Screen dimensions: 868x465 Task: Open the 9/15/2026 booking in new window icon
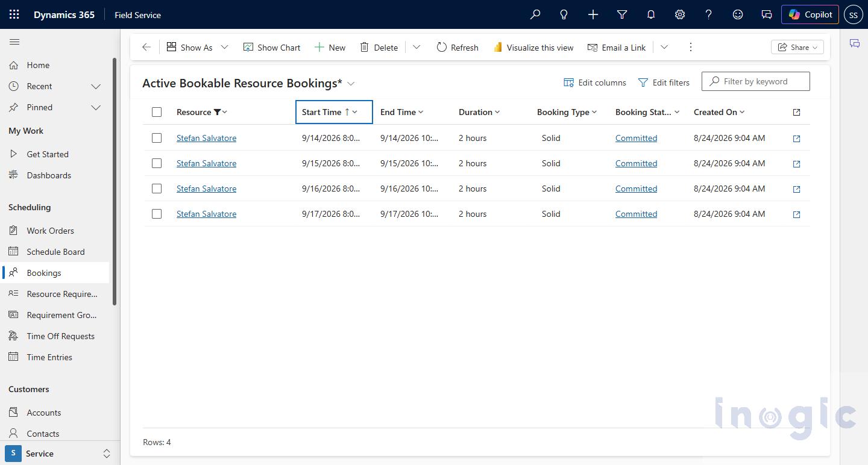(796, 164)
